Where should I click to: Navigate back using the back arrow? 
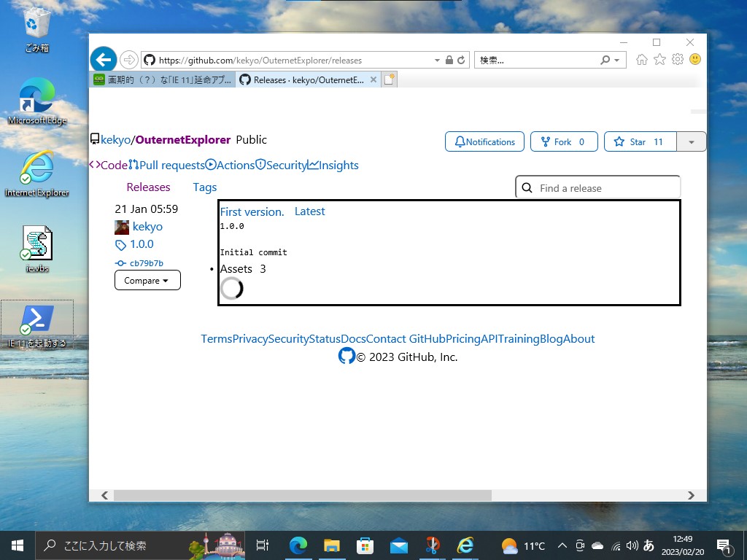pos(103,59)
